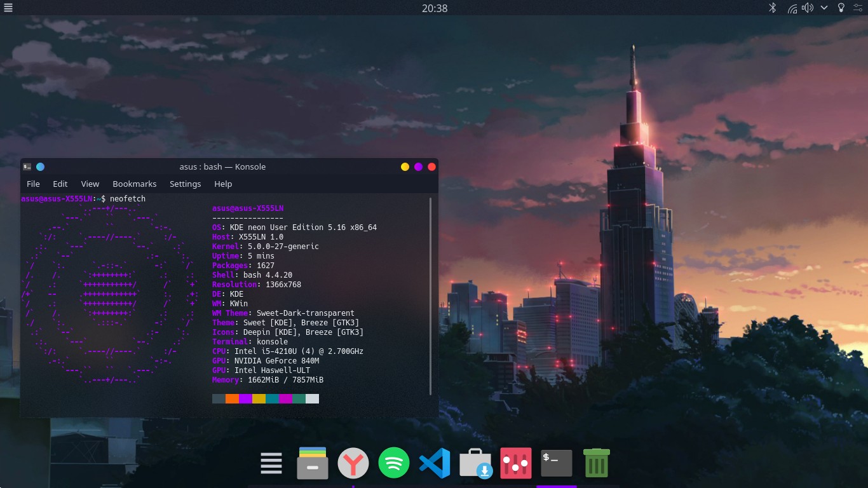868x488 pixels.
Task: Click the 'neofetch' command text
Action: tap(127, 199)
